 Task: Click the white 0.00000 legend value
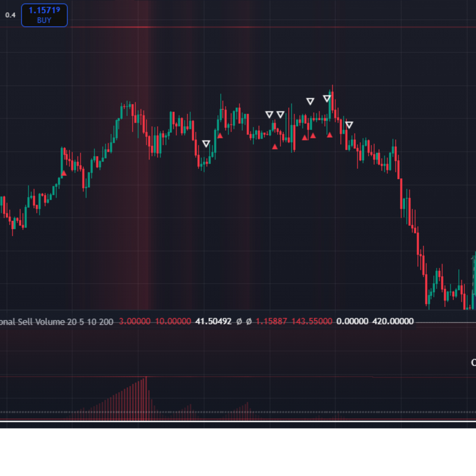352,321
